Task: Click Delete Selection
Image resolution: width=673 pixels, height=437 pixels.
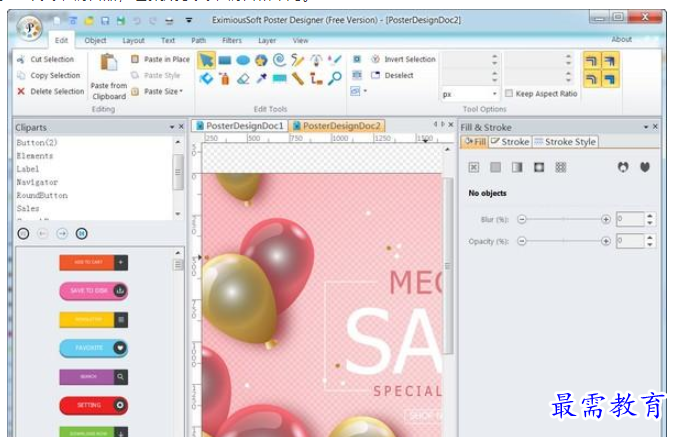Action: point(51,91)
